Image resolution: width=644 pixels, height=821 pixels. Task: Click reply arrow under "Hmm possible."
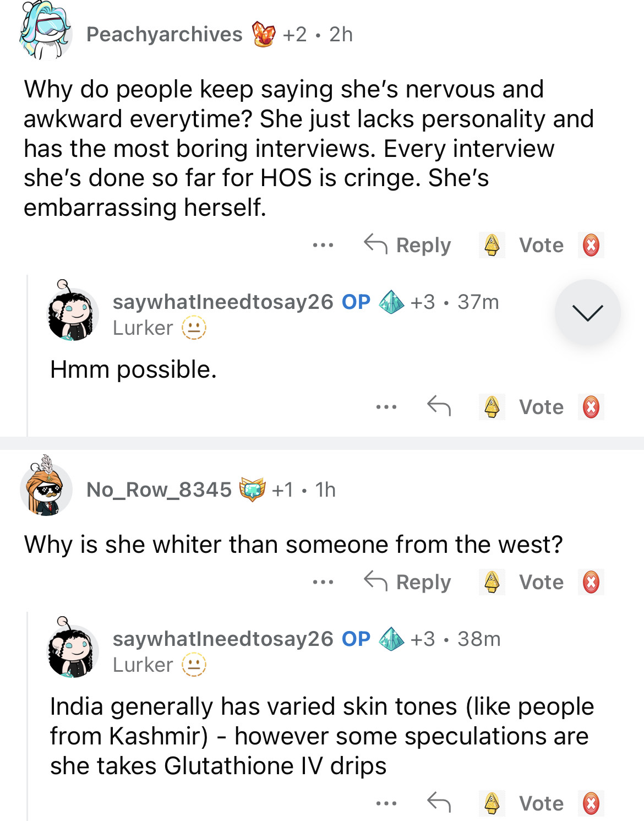439,406
